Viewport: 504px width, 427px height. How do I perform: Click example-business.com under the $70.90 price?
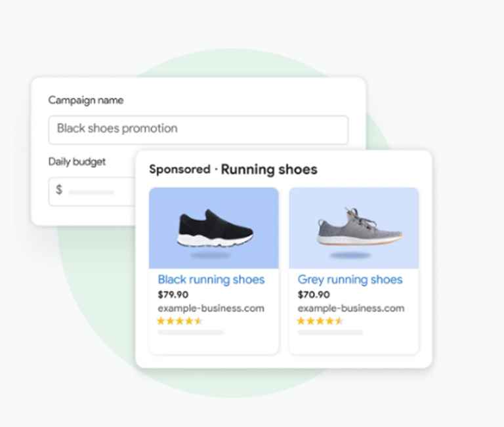coord(351,308)
